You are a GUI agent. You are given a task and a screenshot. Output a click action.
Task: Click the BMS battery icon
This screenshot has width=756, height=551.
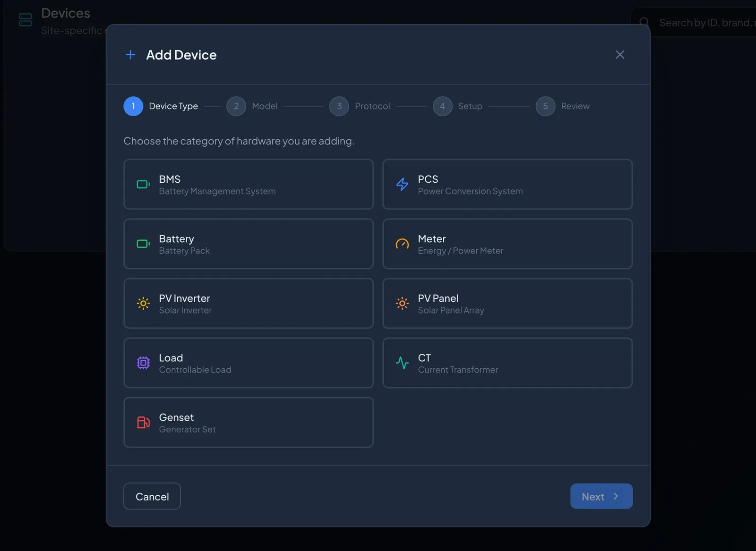pos(143,184)
